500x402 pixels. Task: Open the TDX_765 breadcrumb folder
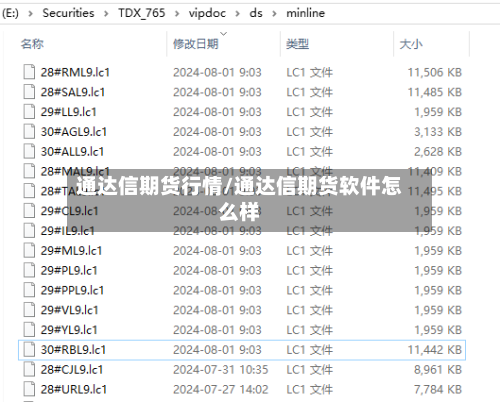pyautogui.click(x=142, y=13)
